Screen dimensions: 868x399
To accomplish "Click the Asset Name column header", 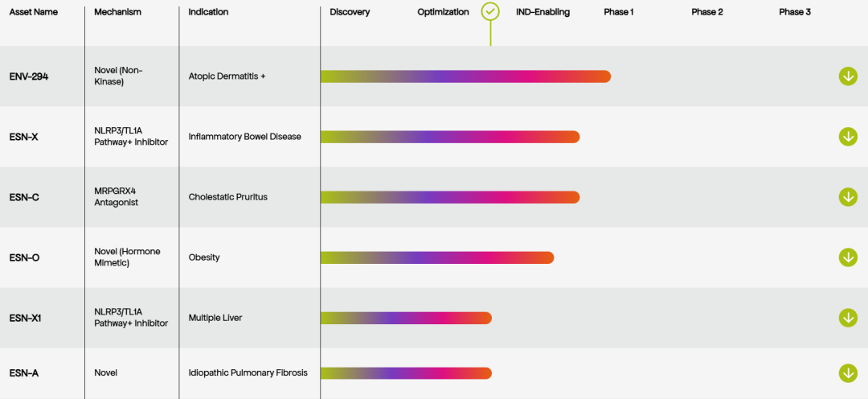I will (33, 12).
